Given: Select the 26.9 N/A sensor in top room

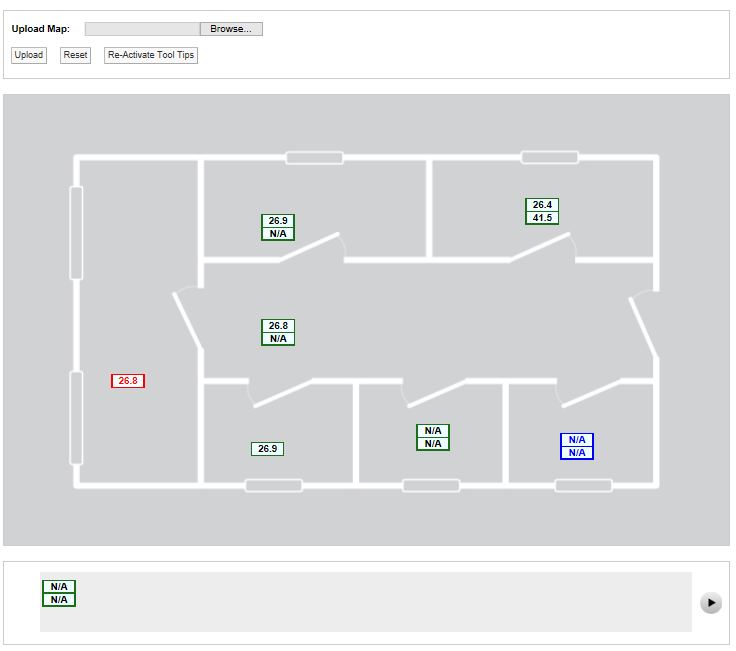Looking at the screenshot, I should tap(278, 227).
